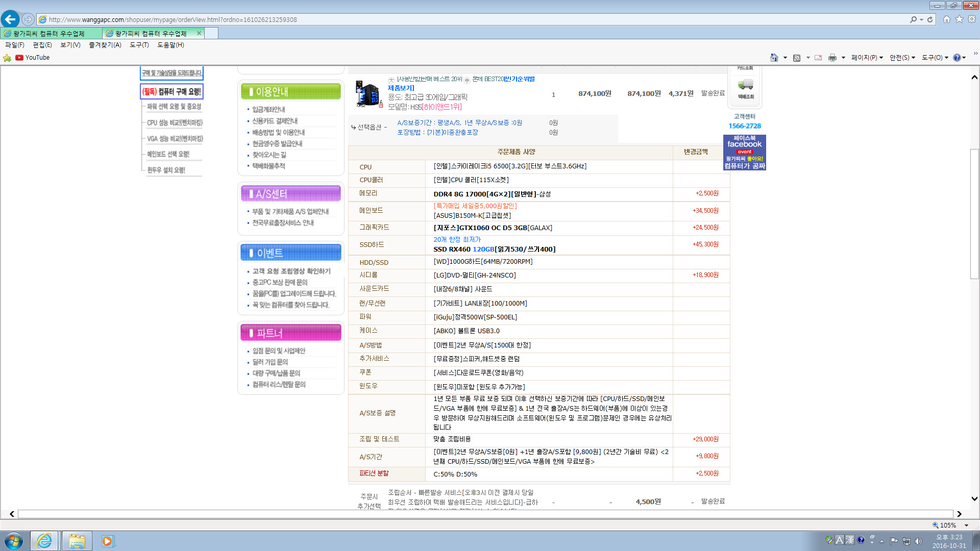Open 윈도우 설치 요령! sidebar link
Image resolution: width=980 pixels, height=551 pixels.
click(166, 170)
